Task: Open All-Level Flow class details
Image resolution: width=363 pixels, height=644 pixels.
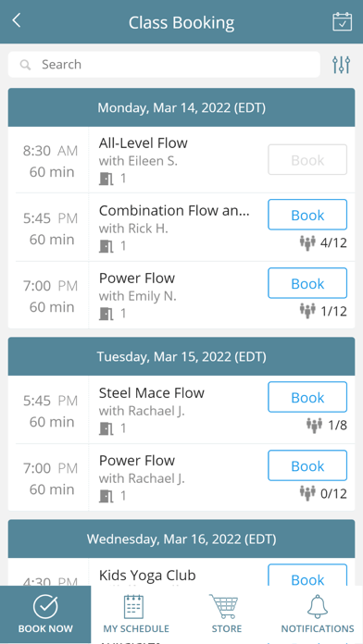Action: pos(143,142)
